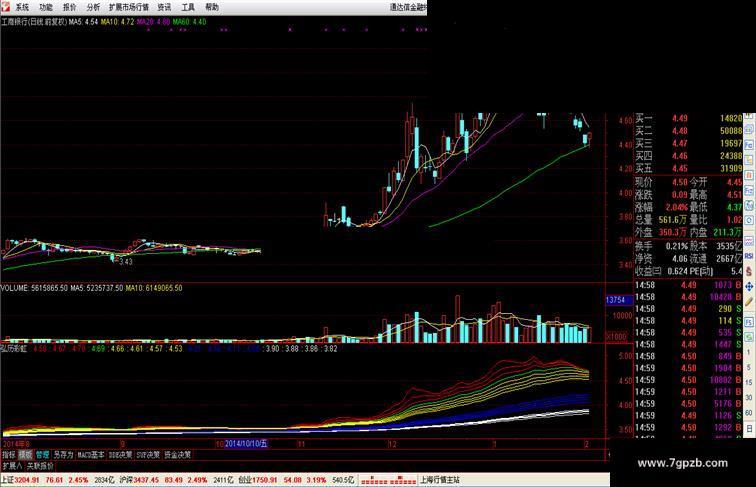Open the 系统 menu

point(22,7)
